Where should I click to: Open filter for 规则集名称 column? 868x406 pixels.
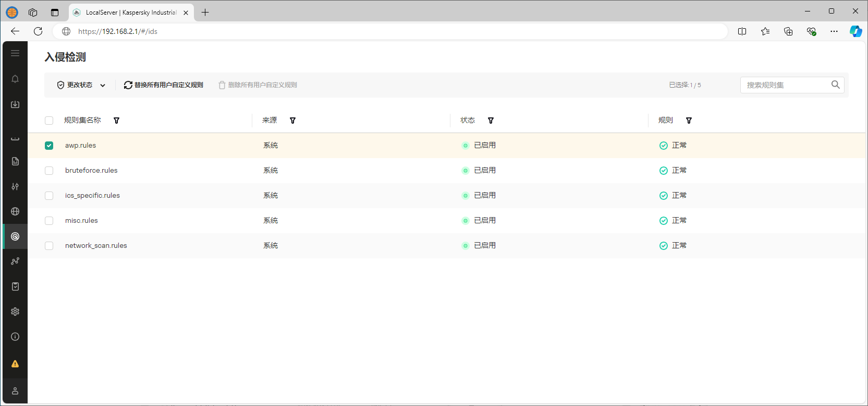(116, 121)
